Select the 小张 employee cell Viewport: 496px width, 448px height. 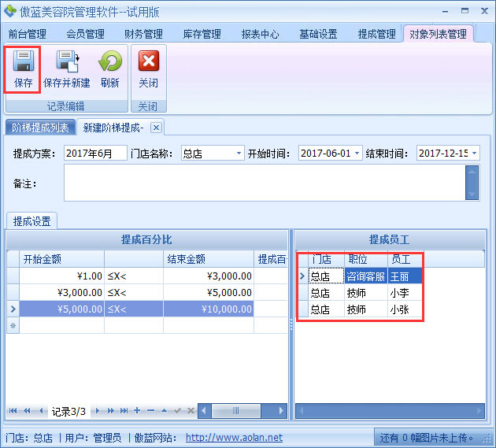405,309
